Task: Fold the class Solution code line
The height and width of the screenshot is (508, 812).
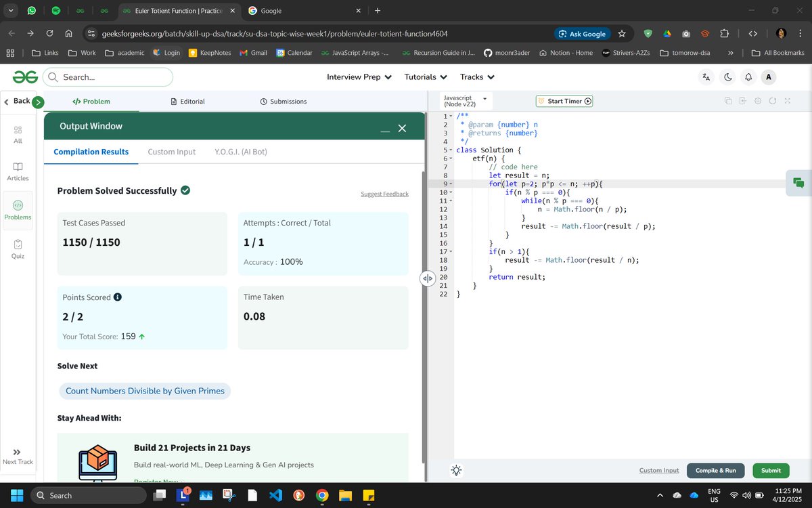Action: tap(451, 150)
